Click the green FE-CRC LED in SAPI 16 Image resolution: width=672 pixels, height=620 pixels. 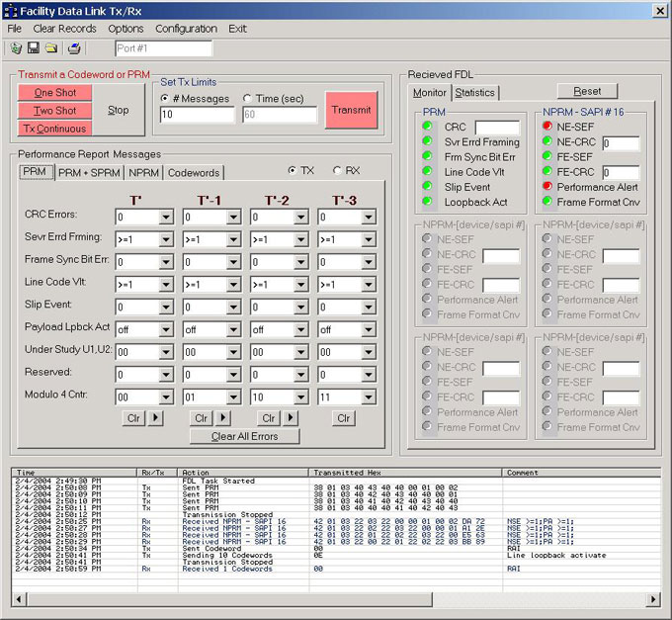(547, 171)
